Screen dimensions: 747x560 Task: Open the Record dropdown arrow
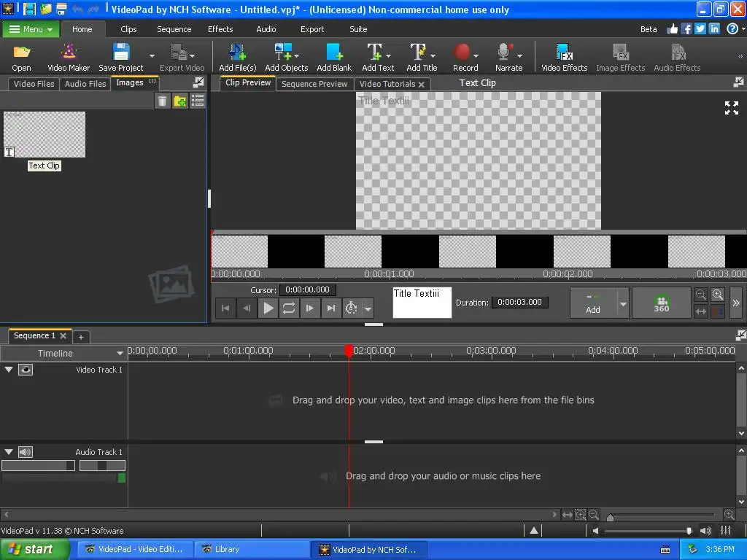476,55
